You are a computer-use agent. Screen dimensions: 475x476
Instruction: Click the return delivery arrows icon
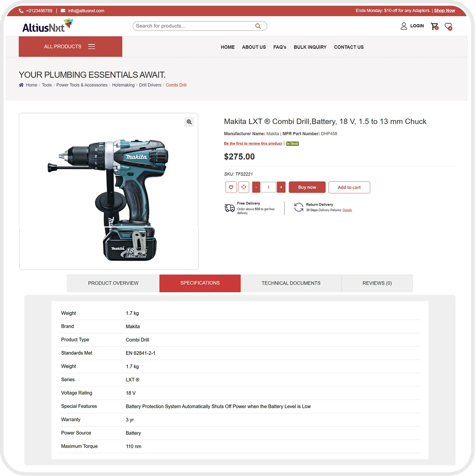[299, 207]
